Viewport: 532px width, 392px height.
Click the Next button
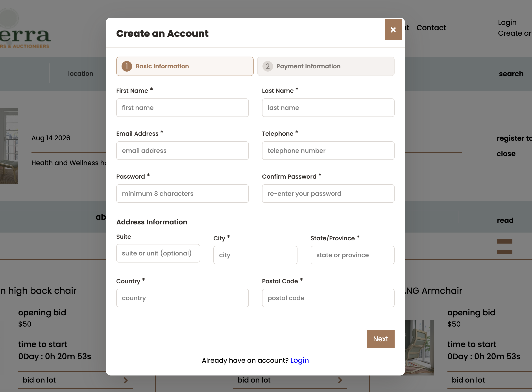click(381, 339)
